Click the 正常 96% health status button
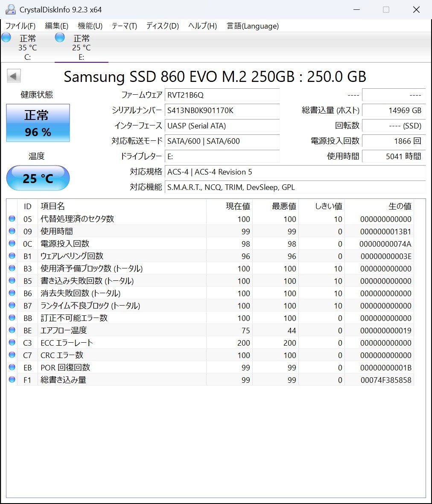The width and height of the screenshot is (432, 504). pyautogui.click(x=38, y=123)
